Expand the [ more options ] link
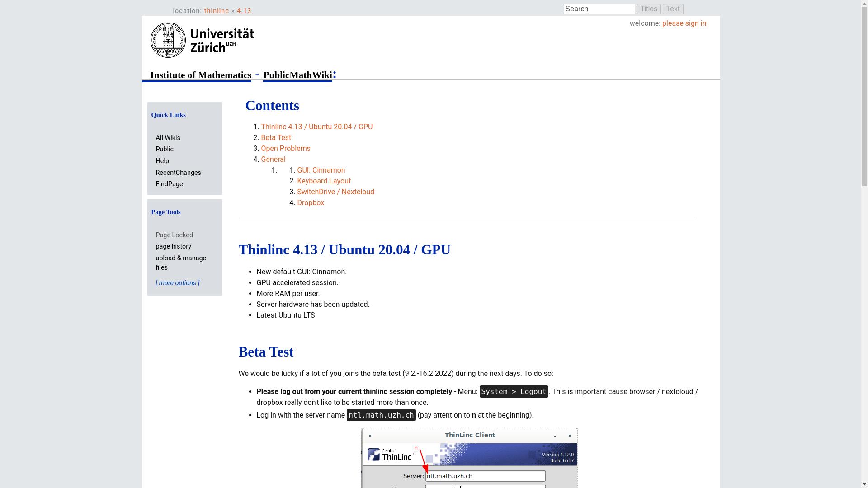 pyautogui.click(x=178, y=283)
